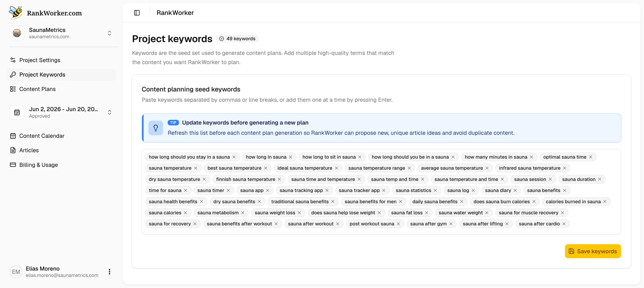The image size is (644, 288).
Task: Remove the 'sauna timer' keyword
Action: 228,191
